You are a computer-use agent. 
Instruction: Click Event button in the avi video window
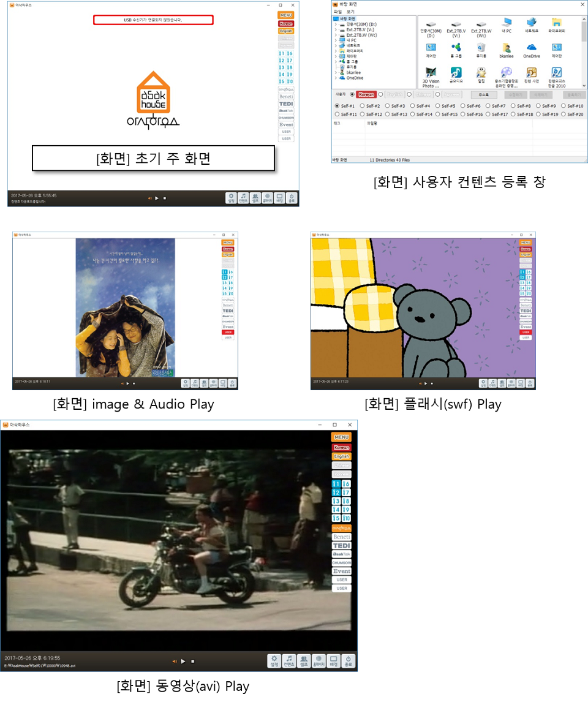pos(341,572)
